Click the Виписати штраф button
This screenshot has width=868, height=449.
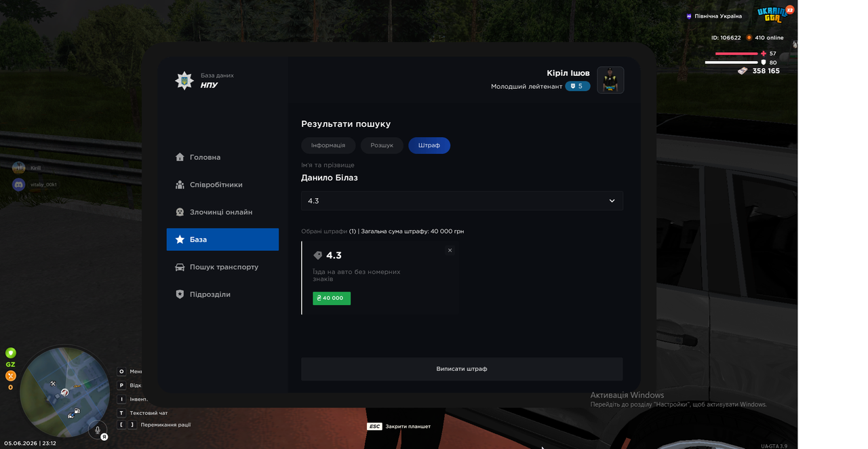click(x=462, y=369)
